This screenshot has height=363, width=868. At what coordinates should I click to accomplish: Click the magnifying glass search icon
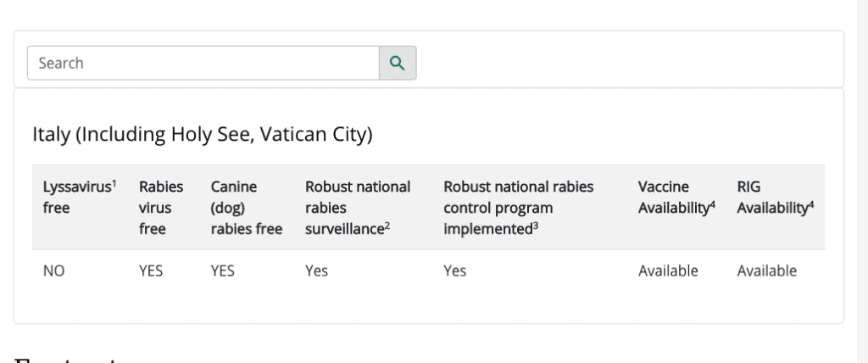pyautogui.click(x=398, y=63)
